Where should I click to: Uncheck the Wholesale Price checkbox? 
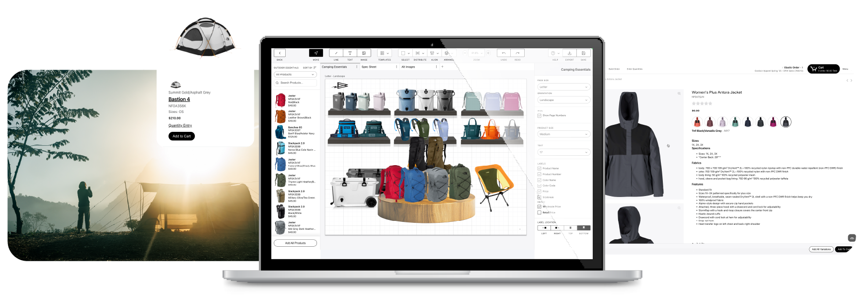(x=540, y=206)
